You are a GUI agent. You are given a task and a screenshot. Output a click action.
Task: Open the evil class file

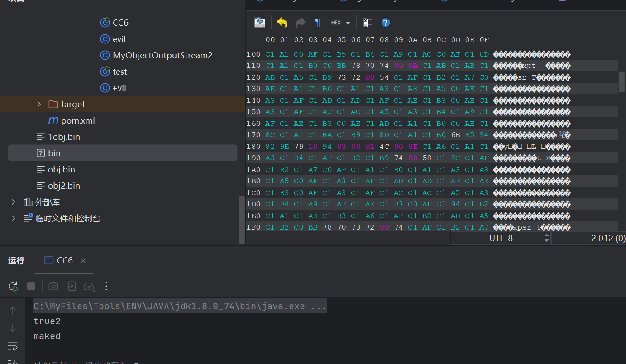click(119, 39)
